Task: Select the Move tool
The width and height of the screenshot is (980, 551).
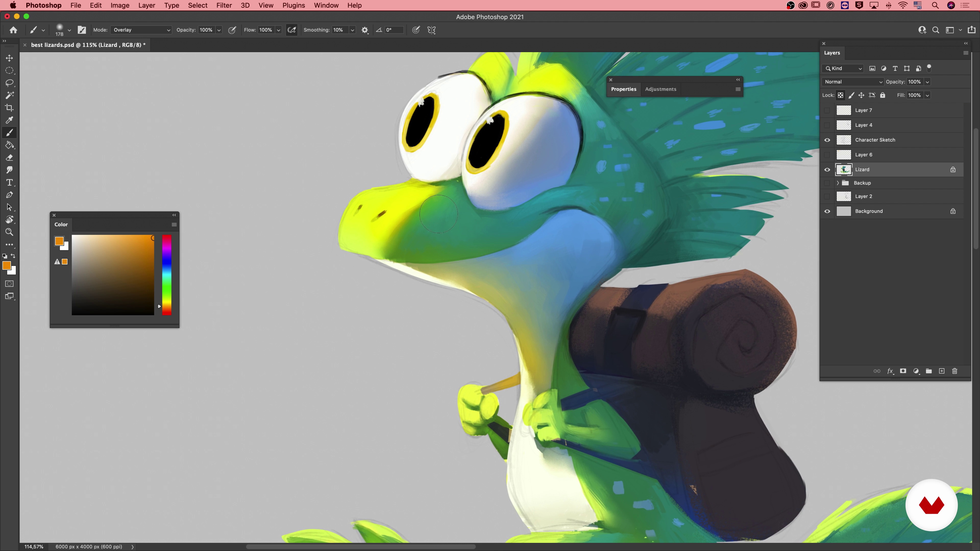Action: tap(9, 58)
